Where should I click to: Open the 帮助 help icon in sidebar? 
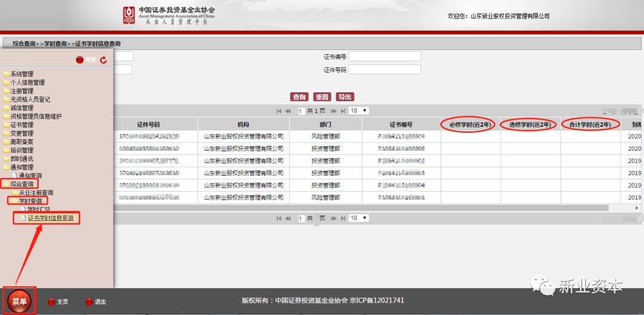(x=80, y=60)
